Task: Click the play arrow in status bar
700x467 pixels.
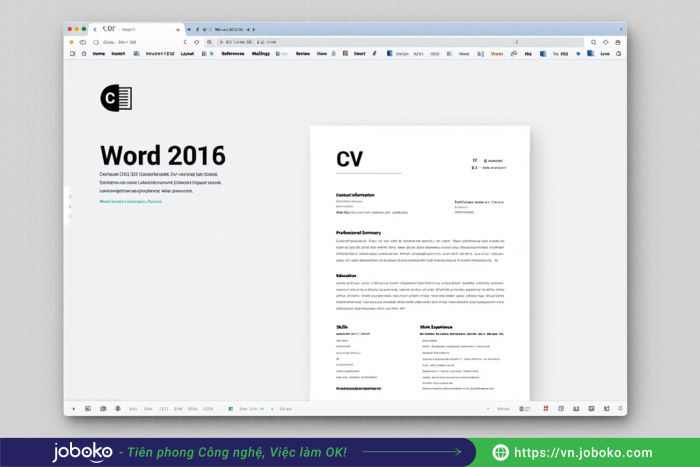Action: point(74,409)
